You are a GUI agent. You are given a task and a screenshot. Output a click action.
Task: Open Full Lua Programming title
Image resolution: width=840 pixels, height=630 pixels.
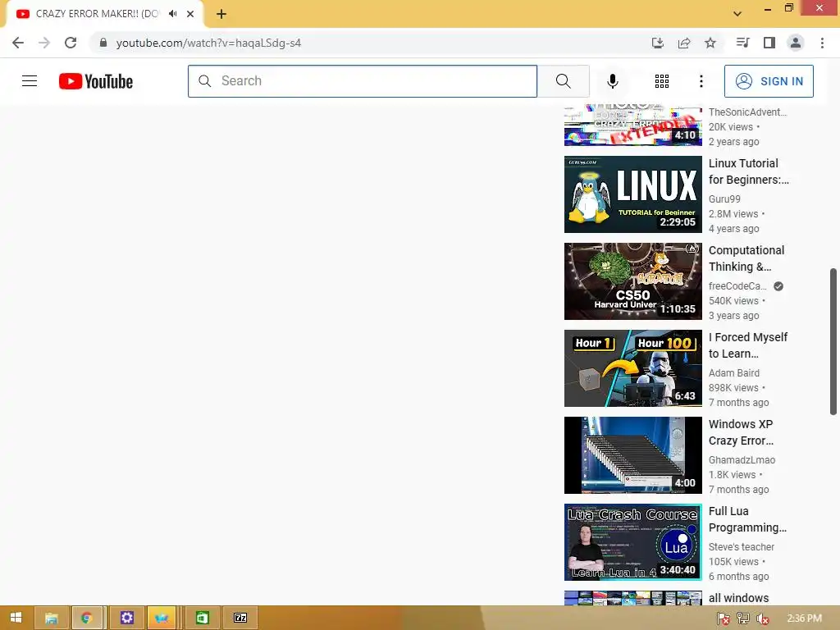[x=747, y=519]
